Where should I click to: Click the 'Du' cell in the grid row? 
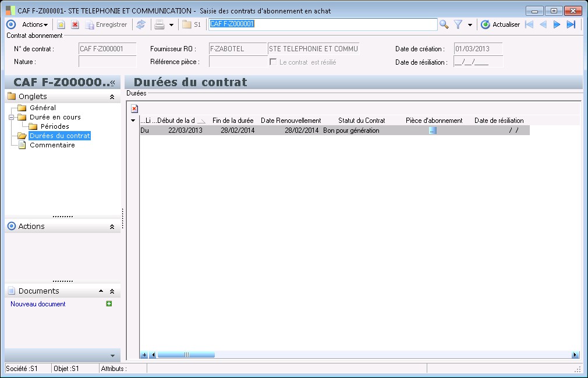[144, 130]
